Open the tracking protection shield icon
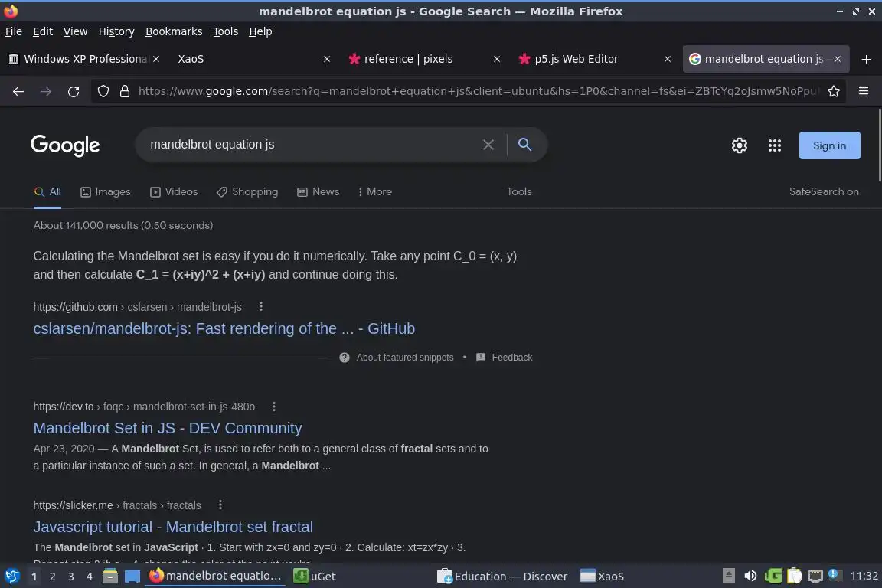Image resolution: width=882 pixels, height=588 pixels. (103, 91)
